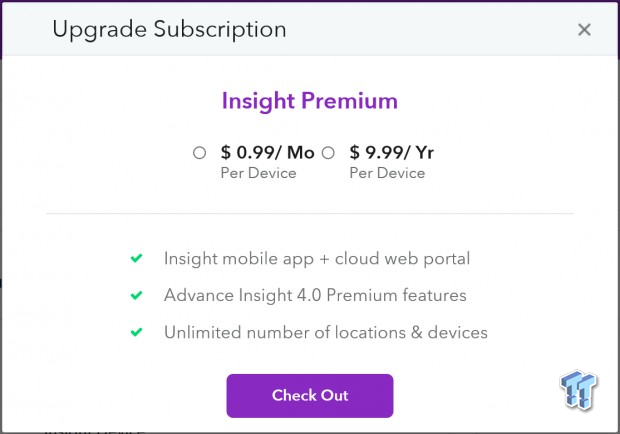Select the $9.99 yearly plan radio button

[x=328, y=153]
